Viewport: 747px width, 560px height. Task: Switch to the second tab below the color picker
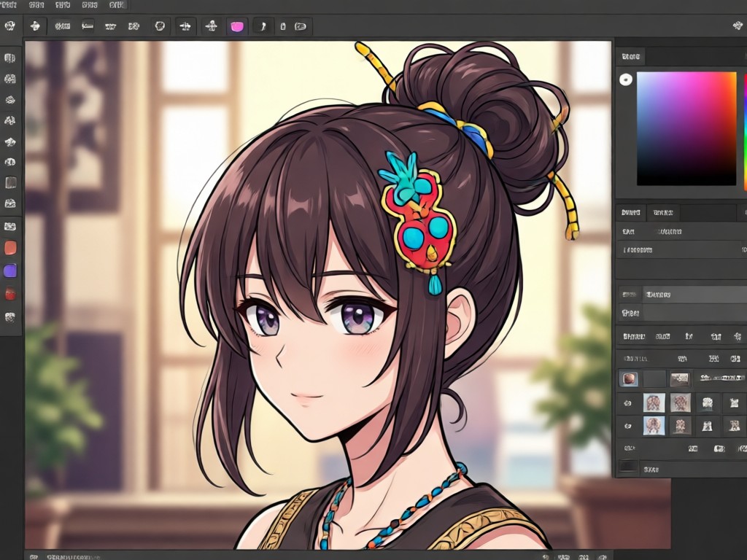point(662,212)
